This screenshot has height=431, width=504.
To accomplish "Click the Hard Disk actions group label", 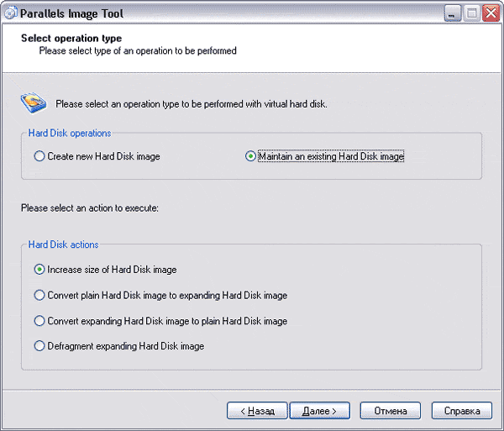I will pyautogui.click(x=63, y=244).
